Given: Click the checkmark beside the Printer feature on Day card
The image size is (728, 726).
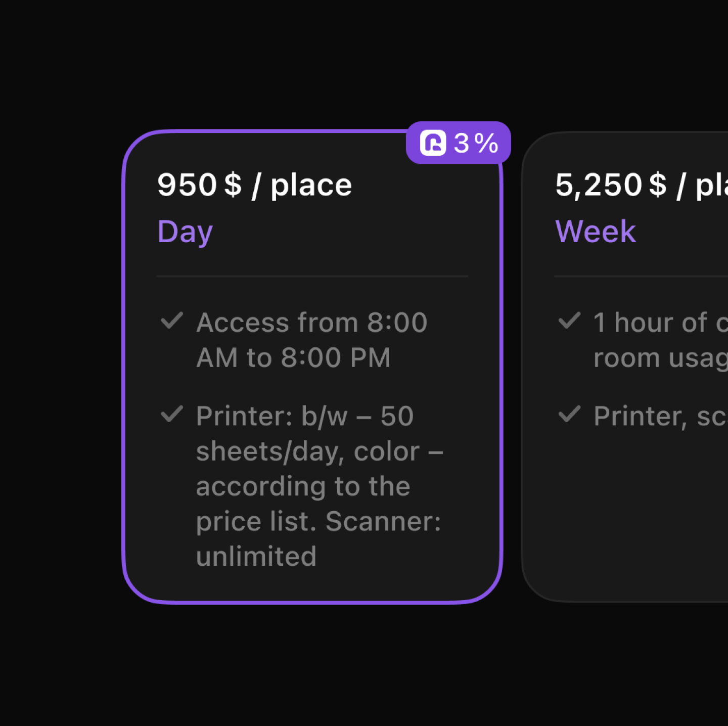Looking at the screenshot, I should click(172, 415).
